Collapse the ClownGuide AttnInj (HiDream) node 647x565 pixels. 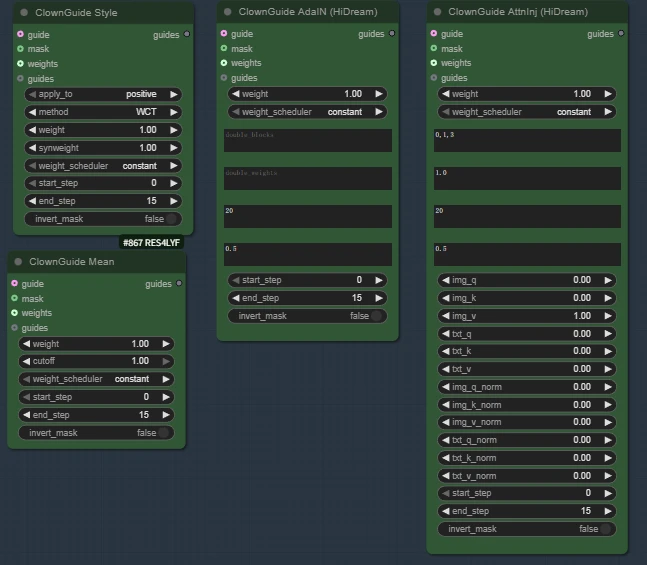[437, 12]
